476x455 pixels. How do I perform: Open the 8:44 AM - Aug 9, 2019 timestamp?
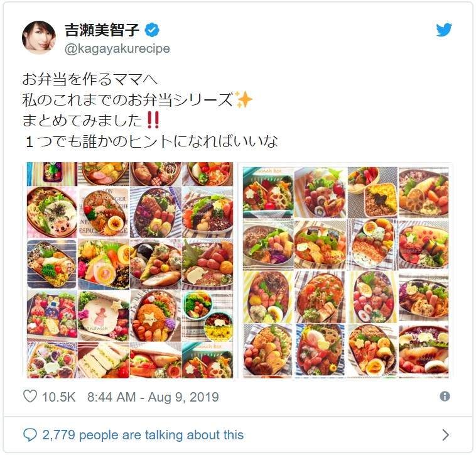pyautogui.click(x=153, y=397)
